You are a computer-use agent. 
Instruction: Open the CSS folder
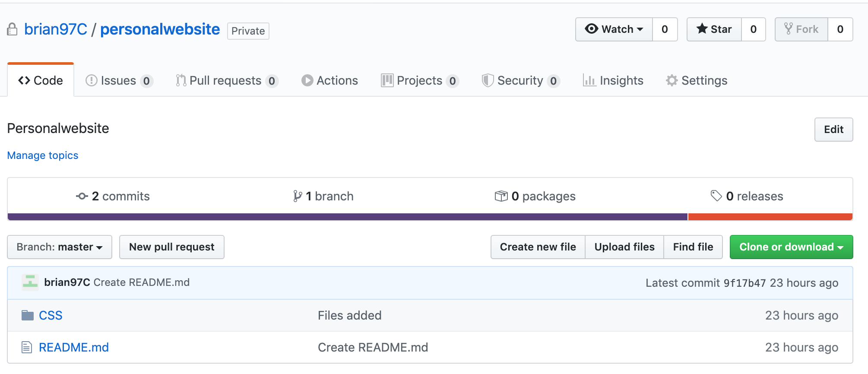click(51, 315)
